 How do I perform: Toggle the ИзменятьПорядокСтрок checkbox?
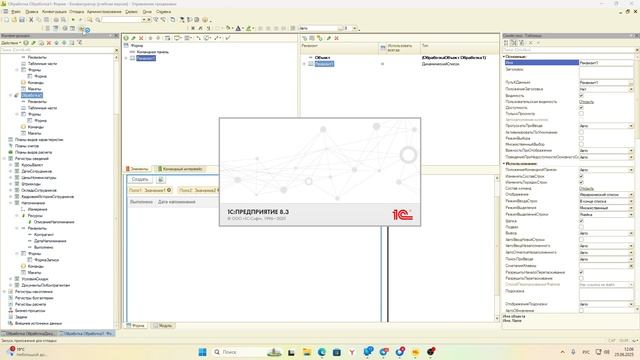[581, 182]
